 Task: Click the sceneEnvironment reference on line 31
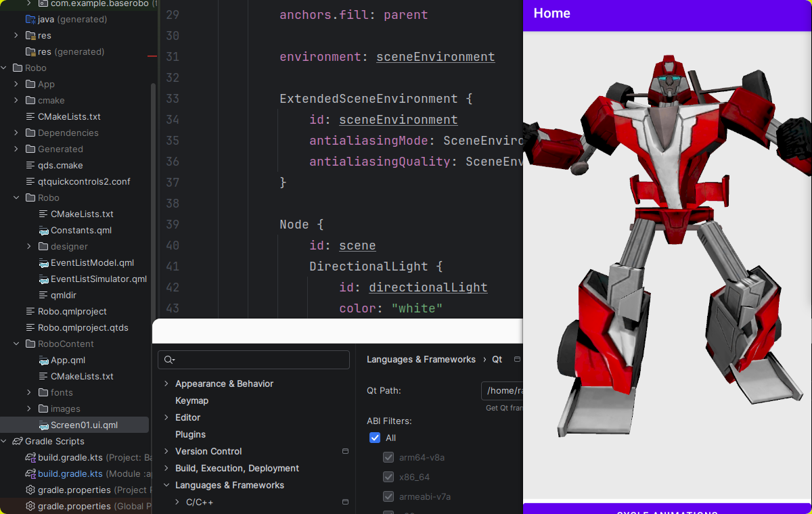(436, 57)
